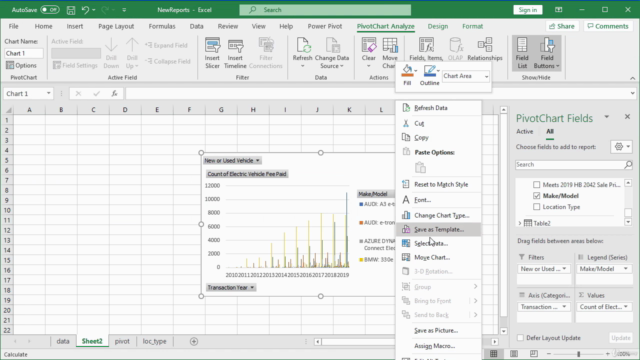The height and width of the screenshot is (360, 640).
Task: Click the Fill paint bucket icon
Action: (407, 71)
